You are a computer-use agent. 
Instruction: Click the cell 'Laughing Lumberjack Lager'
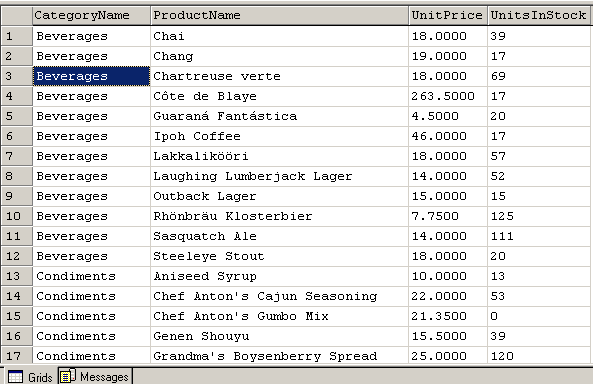pos(279,176)
